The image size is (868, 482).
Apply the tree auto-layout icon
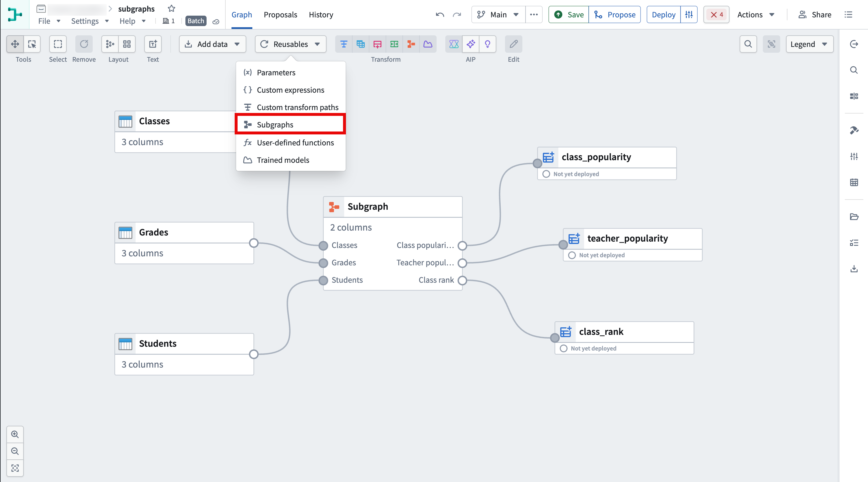coord(110,44)
